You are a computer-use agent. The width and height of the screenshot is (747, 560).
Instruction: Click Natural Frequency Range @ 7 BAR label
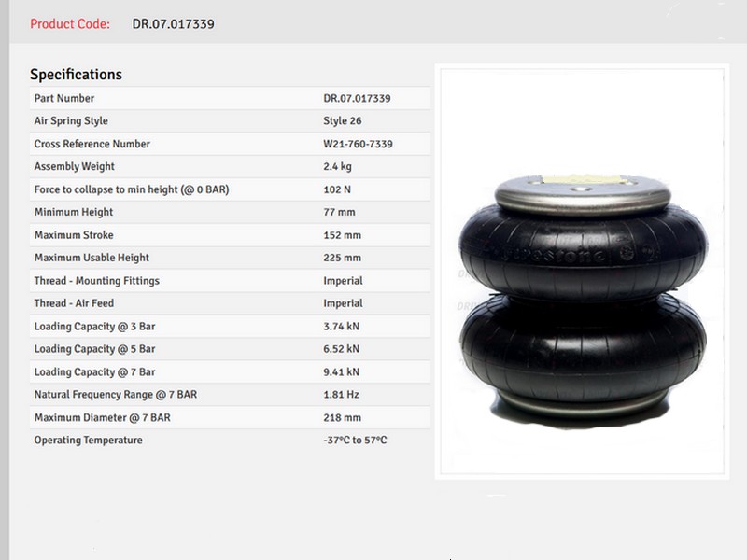[116, 394]
